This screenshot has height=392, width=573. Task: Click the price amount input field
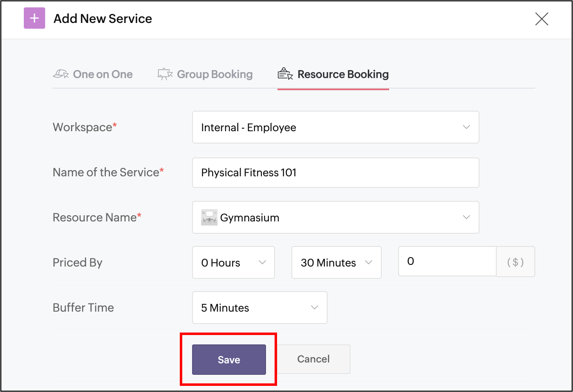tap(447, 262)
